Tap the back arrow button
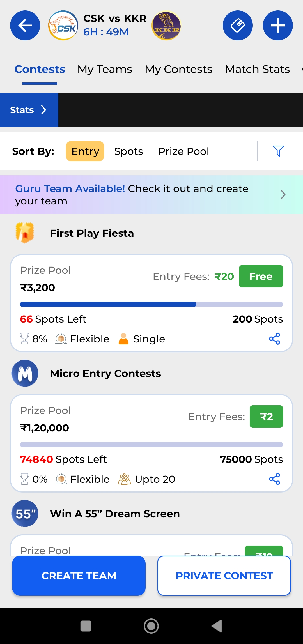The width and height of the screenshot is (303, 644). click(25, 26)
